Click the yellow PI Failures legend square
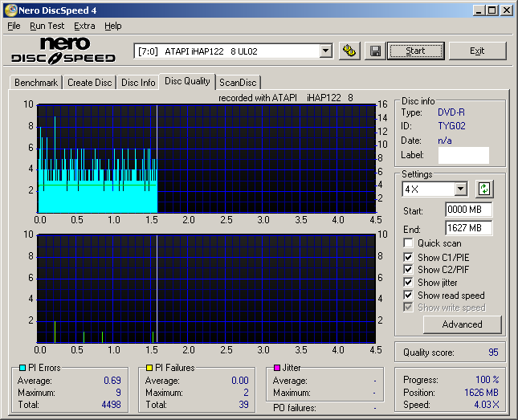This screenshot has width=518, height=420. tap(149, 368)
